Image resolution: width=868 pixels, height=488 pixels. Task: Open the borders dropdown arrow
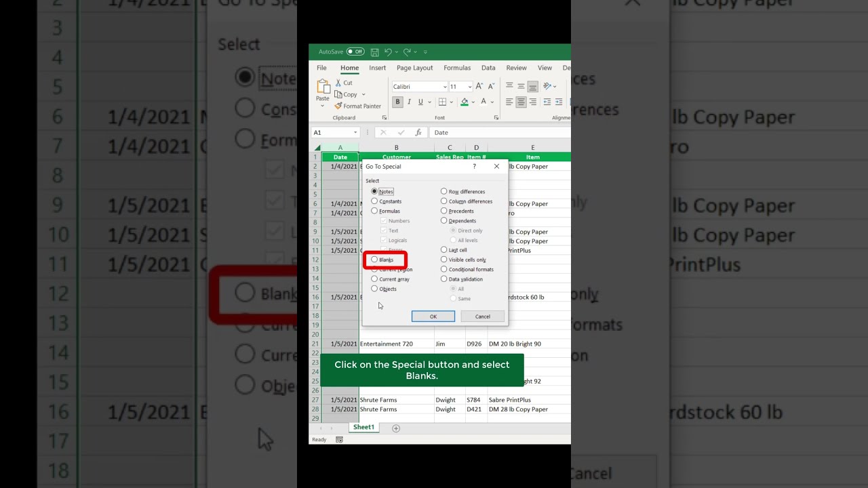[451, 102]
